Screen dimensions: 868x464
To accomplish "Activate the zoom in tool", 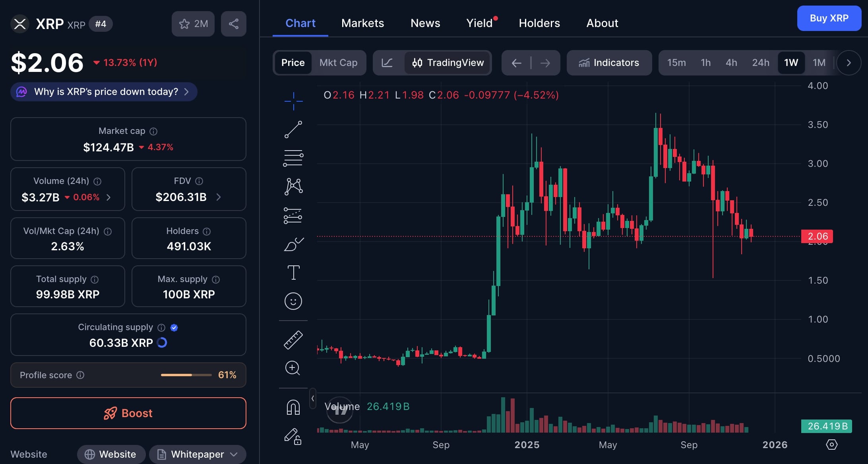I will (x=293, y=368).
